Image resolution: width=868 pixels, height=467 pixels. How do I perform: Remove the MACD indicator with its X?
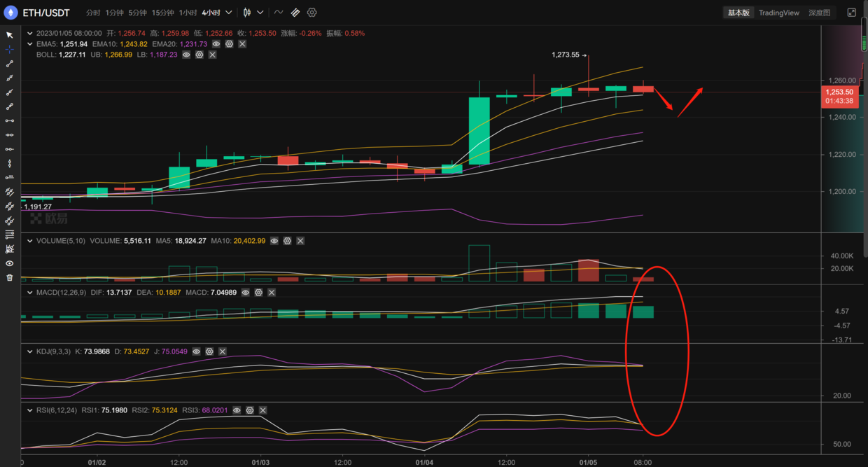[272, 293]
